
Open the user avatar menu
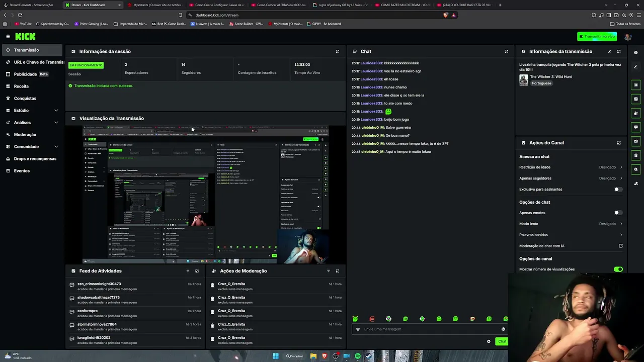(x=628, y=37)
